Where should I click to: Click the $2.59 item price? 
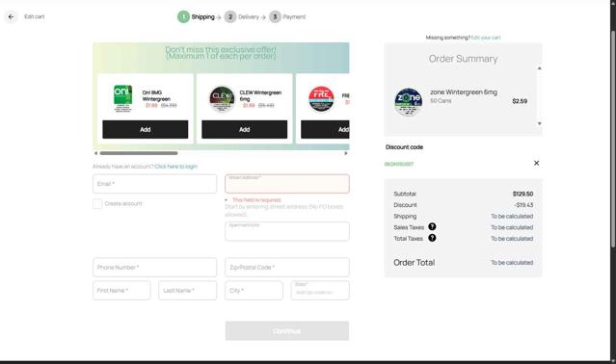coord(520,101)
